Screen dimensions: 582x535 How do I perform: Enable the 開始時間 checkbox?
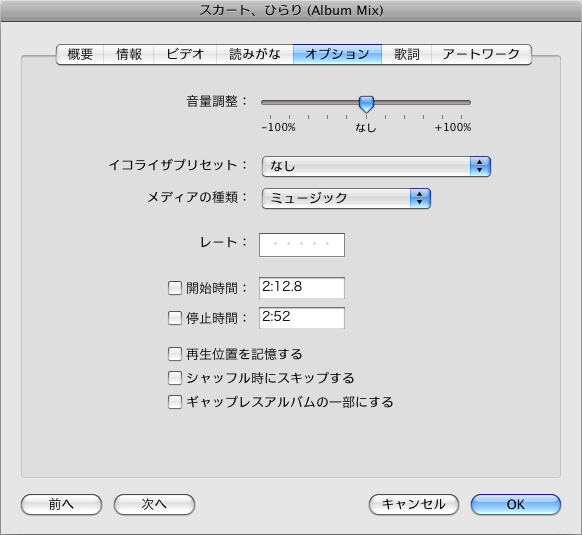174,288
